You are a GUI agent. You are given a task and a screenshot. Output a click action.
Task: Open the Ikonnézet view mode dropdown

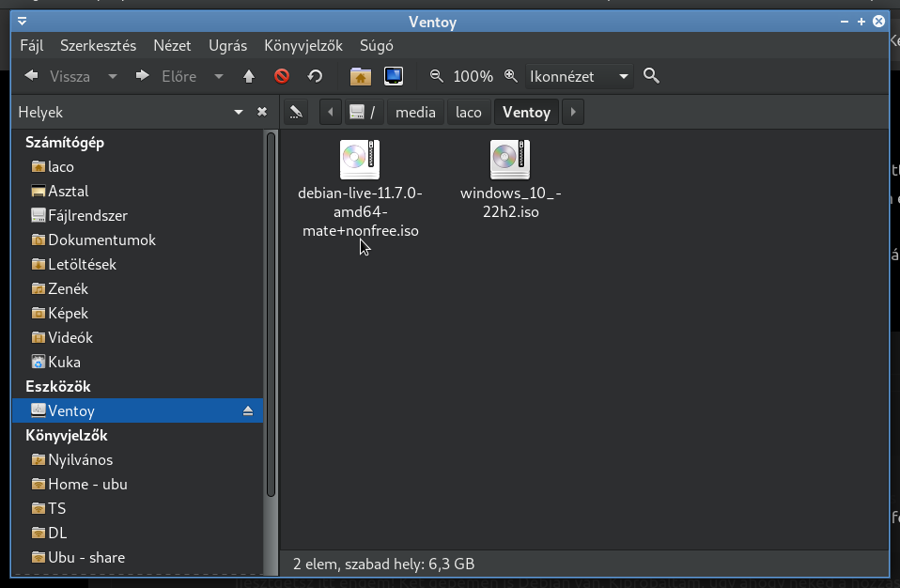[579, 76]
